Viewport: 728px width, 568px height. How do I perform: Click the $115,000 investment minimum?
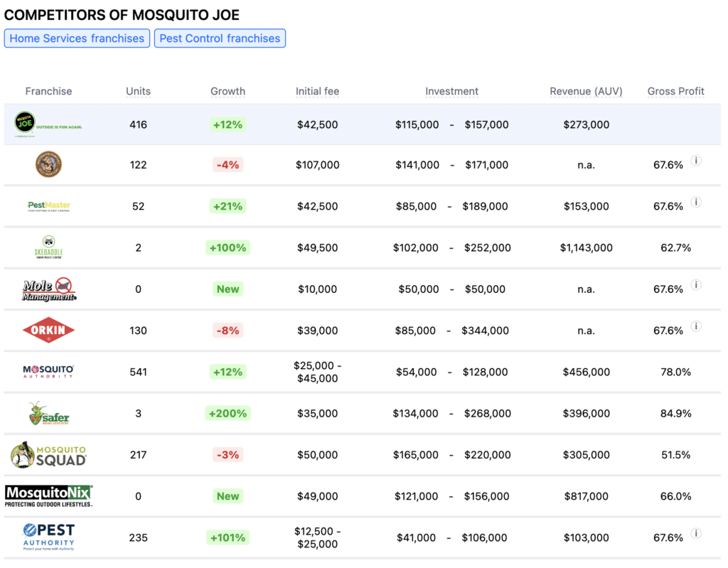pyautogui.click(x=417, y=124)
